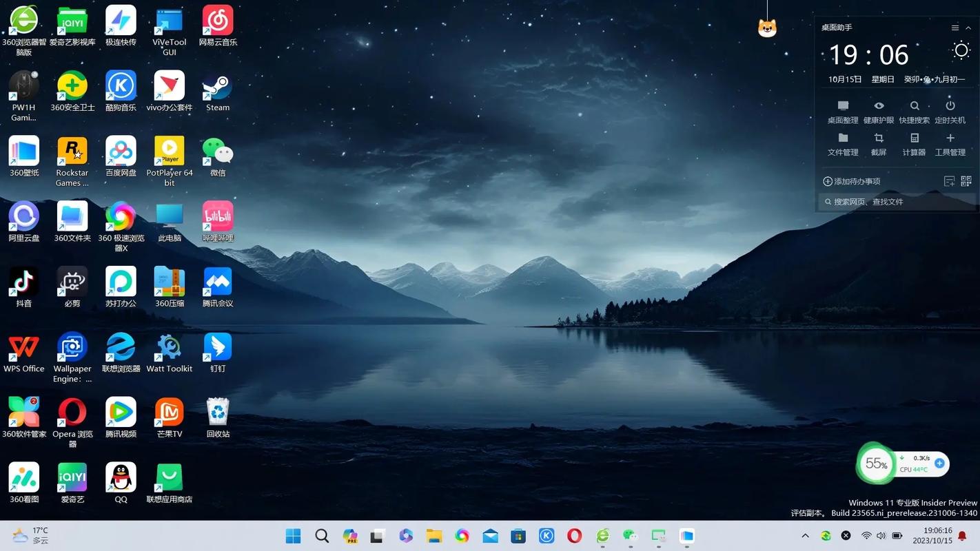Select the 360 极速浏览器X desktop icon
The image size is (980, 551).
click(x=121, y=227)
